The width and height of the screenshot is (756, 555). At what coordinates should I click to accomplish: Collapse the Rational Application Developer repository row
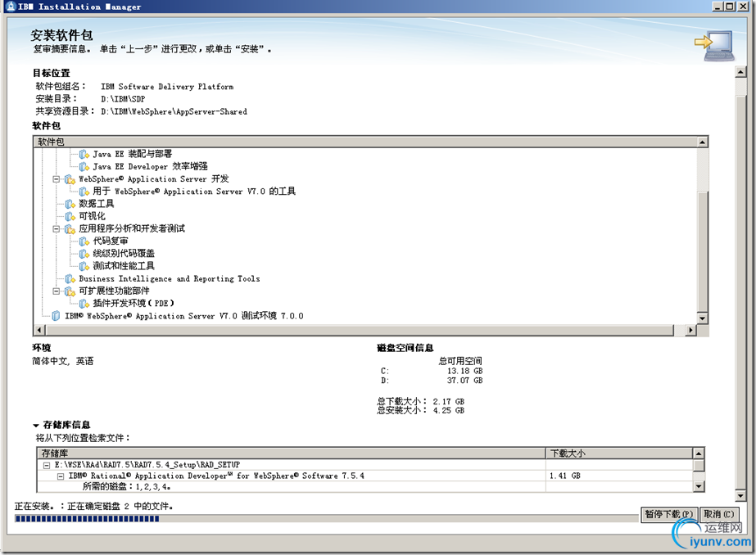coord(61,476)
